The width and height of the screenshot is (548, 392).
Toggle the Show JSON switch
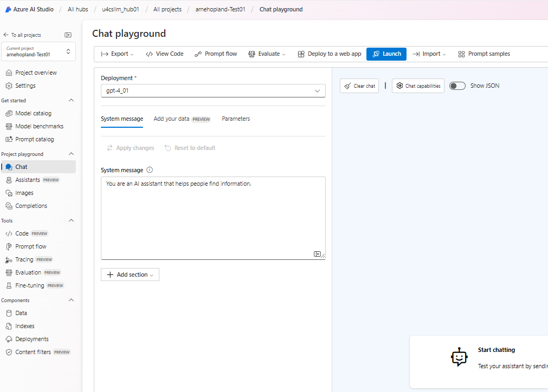457,86
